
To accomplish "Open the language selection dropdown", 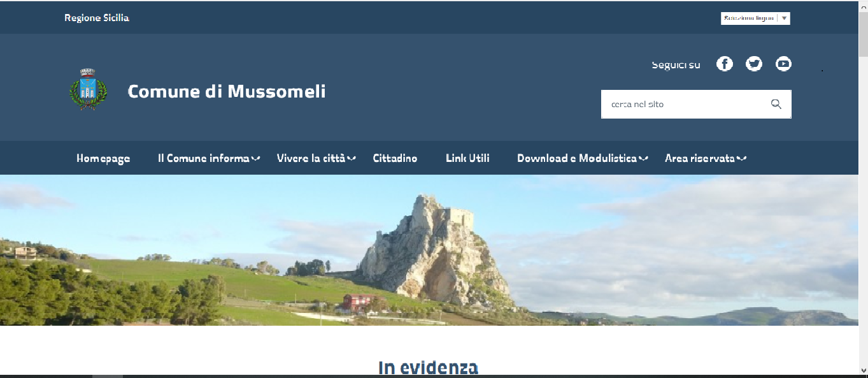I will tap(755, 18).
